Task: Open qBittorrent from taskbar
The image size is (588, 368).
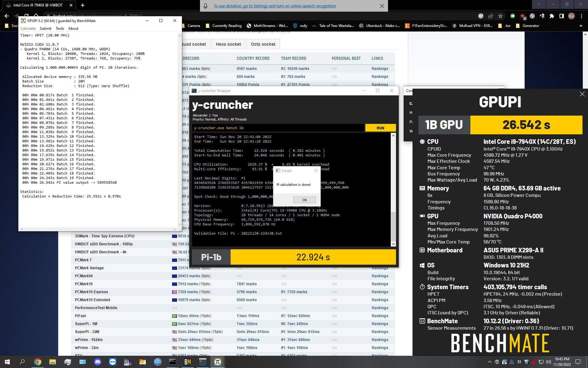Action: point(158,362)
